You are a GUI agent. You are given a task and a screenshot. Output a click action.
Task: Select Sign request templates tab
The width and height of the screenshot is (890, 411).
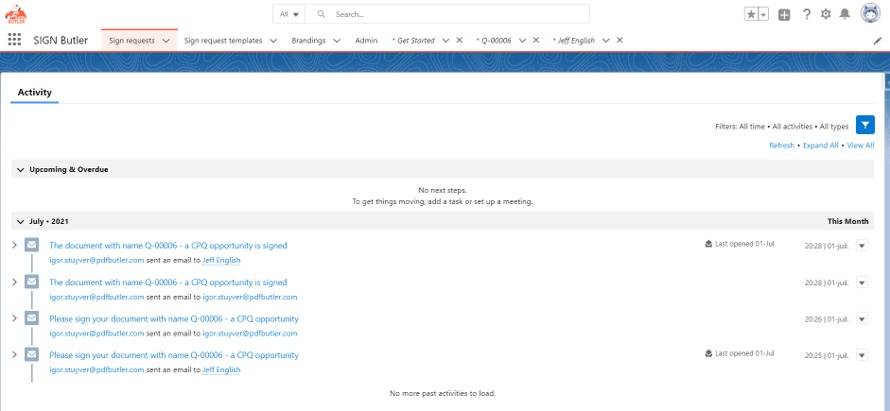tap(223, 40)
